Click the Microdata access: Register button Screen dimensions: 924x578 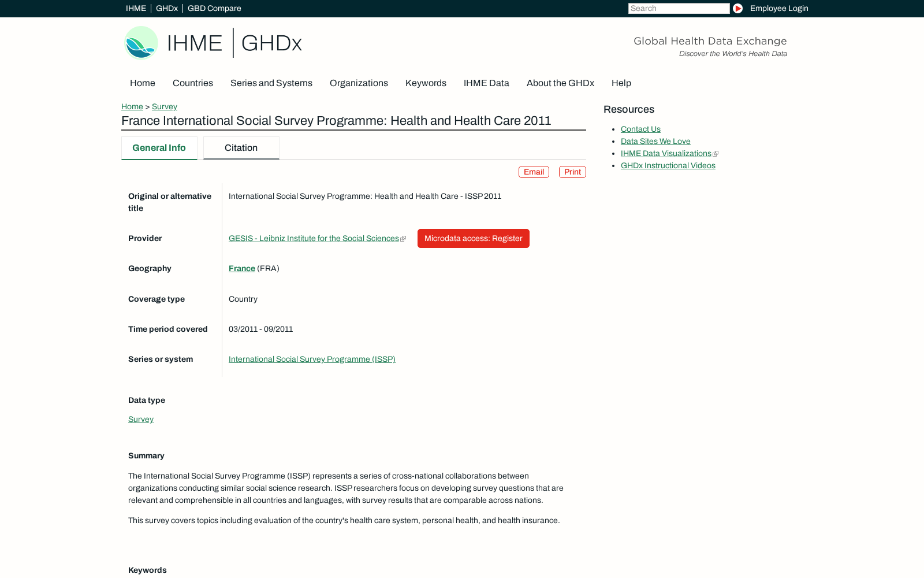point(474,238)
